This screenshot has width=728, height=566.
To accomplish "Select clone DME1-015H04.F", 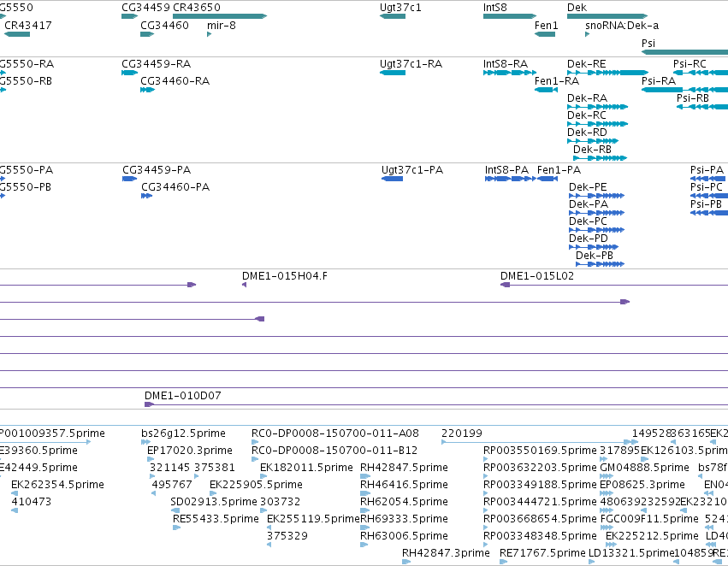I will pos(244,285).
